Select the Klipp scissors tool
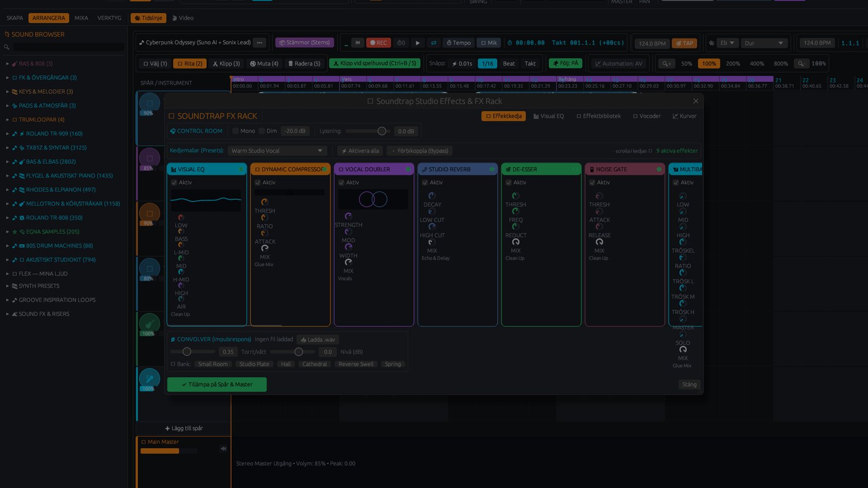868x488 pixels. pyautogui.click(x=226, y=63)
